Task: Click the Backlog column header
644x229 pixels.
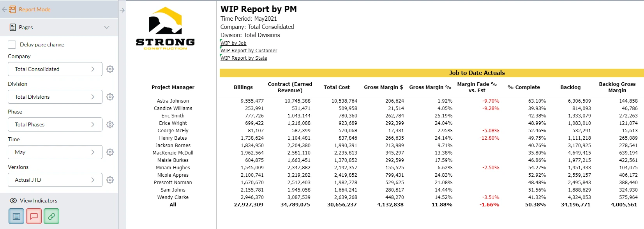Action: coord(570,87)
